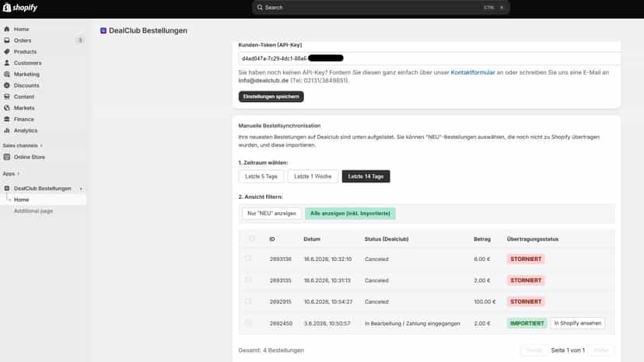
Task: Select Letzte 1 Woche time range
Action: pos(313,176)
